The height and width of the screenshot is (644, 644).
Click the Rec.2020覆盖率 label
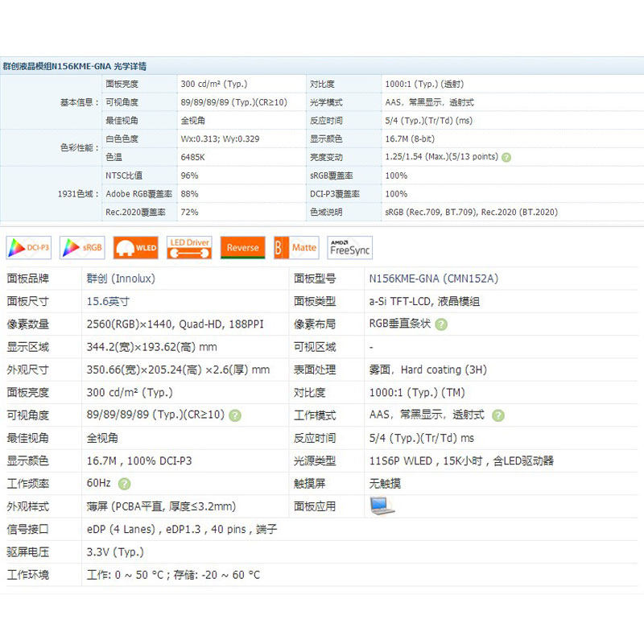[x=135, y=212]
